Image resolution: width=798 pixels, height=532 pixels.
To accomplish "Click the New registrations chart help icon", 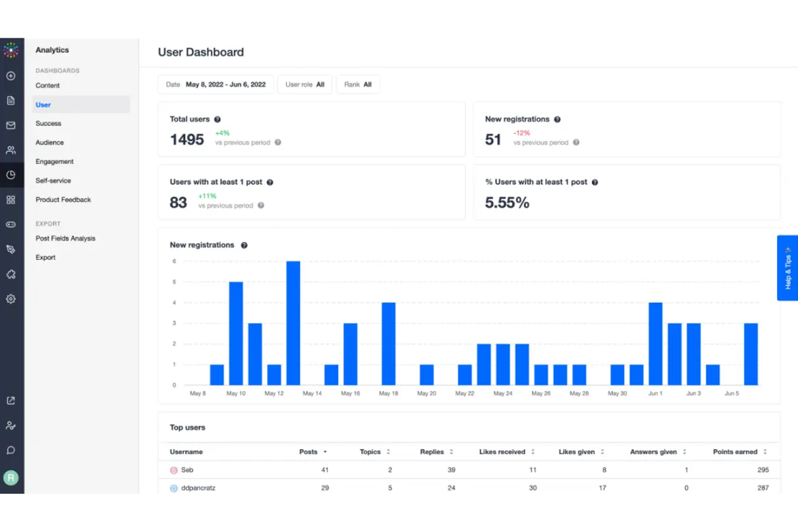I will click(x=244, y=246).
